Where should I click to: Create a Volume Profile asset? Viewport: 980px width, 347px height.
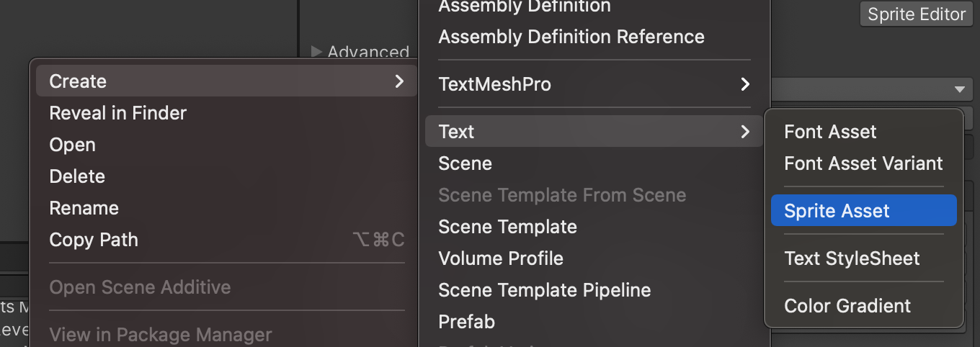[501, 258]
